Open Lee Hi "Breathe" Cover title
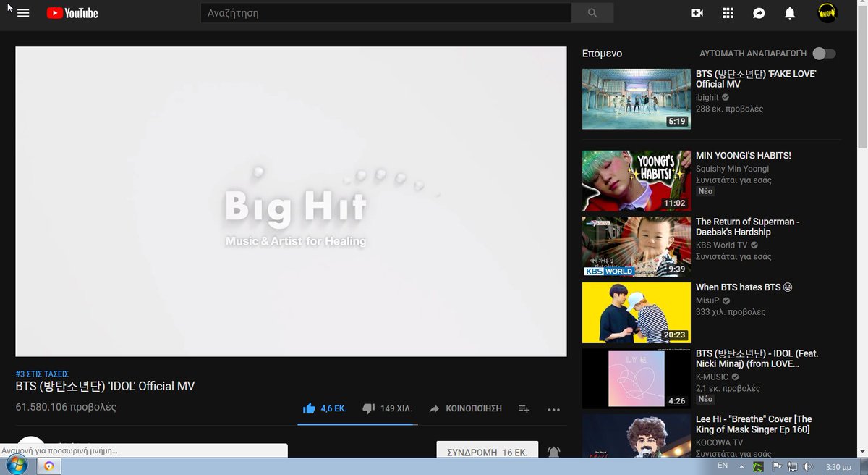Screen dimensions: 868x475 point(754,424)
